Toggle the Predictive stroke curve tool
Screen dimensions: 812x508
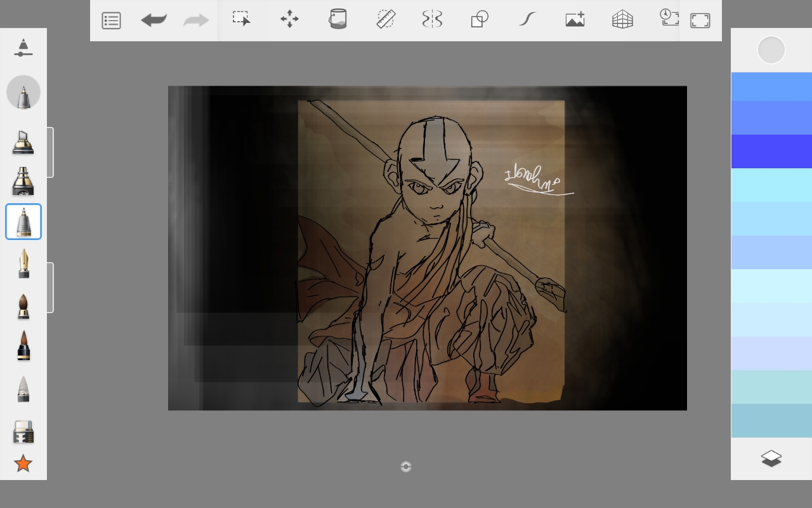coord(527,19)
